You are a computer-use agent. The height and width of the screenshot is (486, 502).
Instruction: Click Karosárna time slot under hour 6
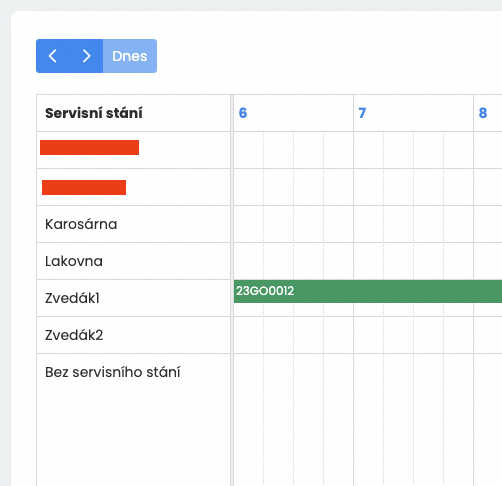[x=293, y=224]
